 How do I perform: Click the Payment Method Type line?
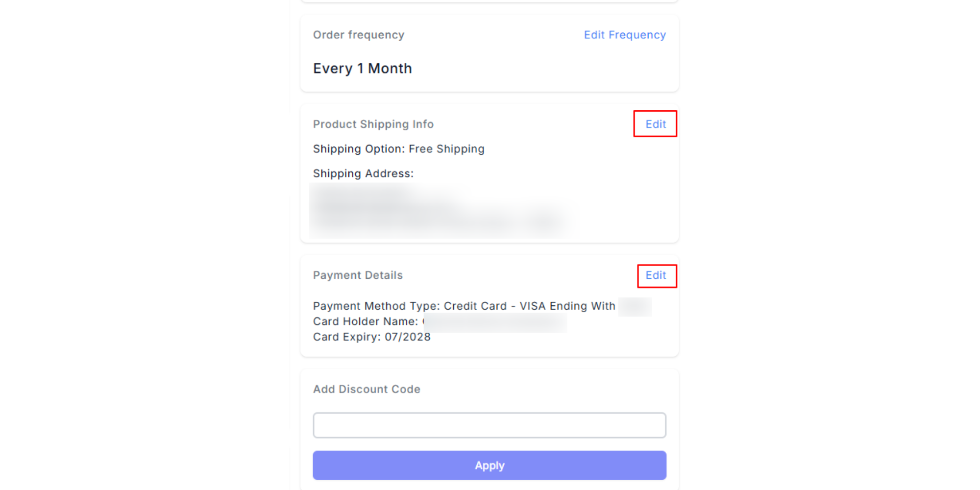[464, 306]
